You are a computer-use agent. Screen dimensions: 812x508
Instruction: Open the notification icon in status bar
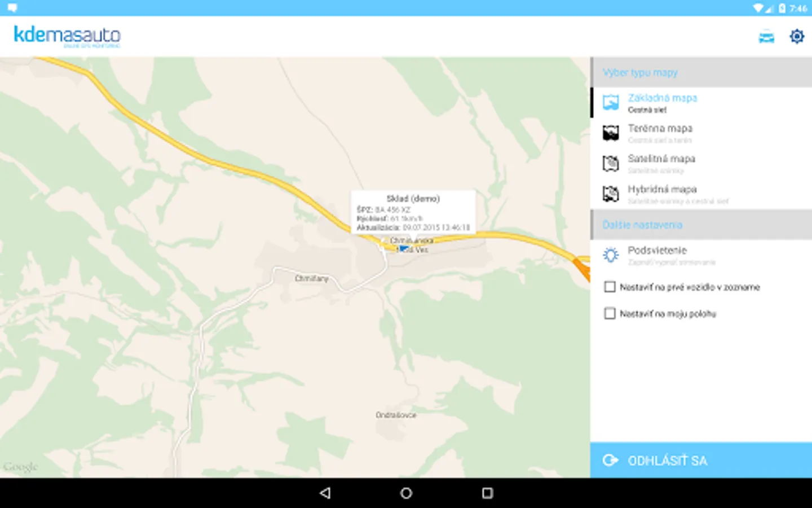coord(12,8)
